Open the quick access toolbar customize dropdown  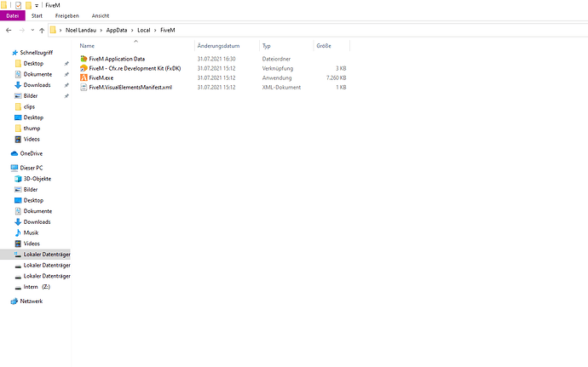tap(37, 6)
